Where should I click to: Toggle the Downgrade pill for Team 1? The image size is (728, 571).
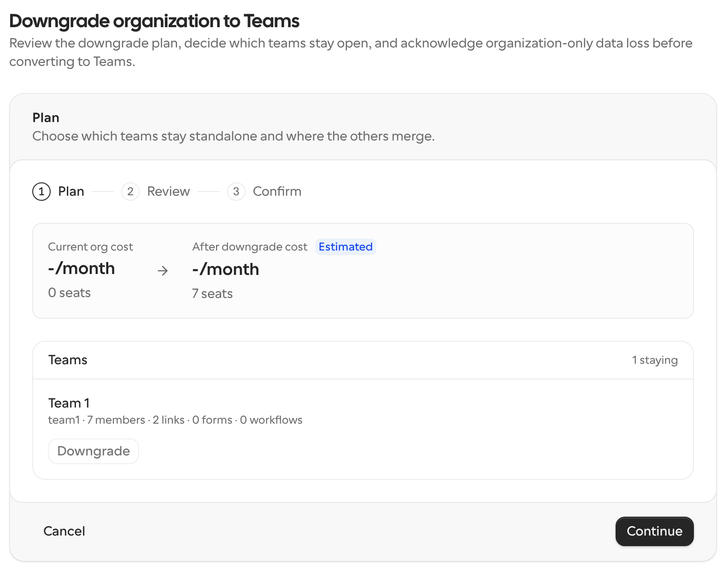(x=94, y=451)
